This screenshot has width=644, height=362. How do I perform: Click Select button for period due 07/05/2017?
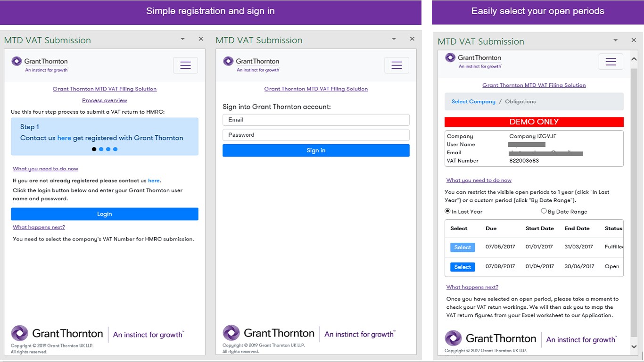(x=462, y=247)
